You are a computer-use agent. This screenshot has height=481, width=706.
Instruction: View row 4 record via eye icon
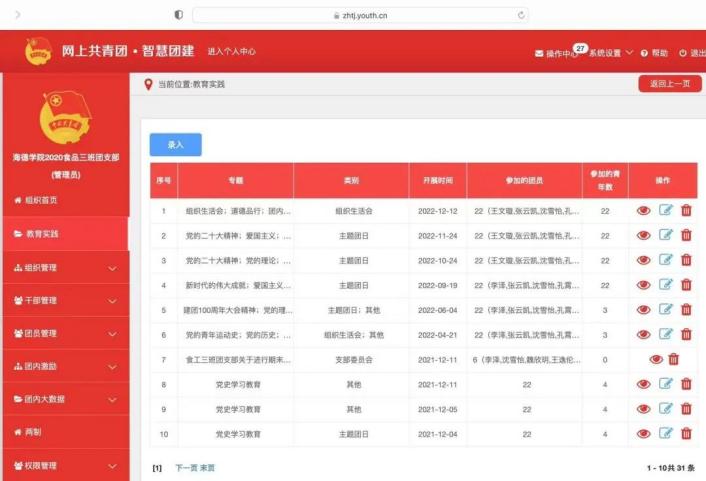point(644,285)
